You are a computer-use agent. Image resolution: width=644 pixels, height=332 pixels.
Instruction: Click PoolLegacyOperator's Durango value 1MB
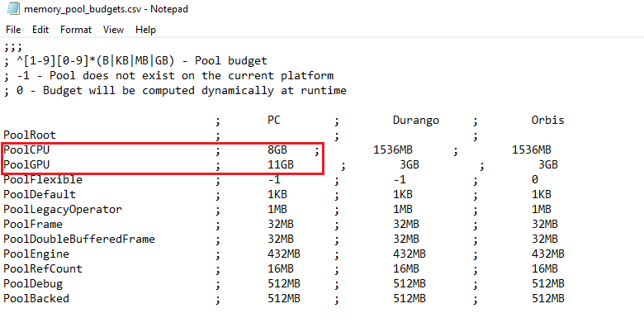(403, 209)
